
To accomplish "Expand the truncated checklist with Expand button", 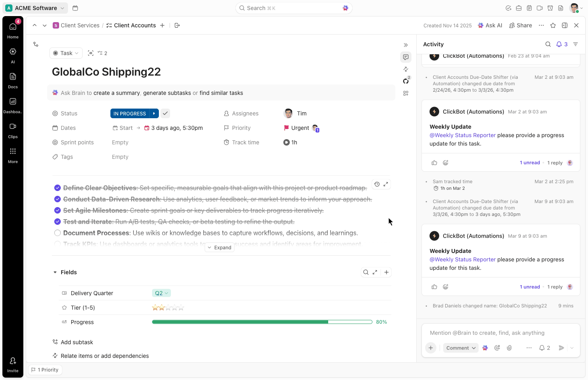I will pyautogui.click(x=219, y=247).
